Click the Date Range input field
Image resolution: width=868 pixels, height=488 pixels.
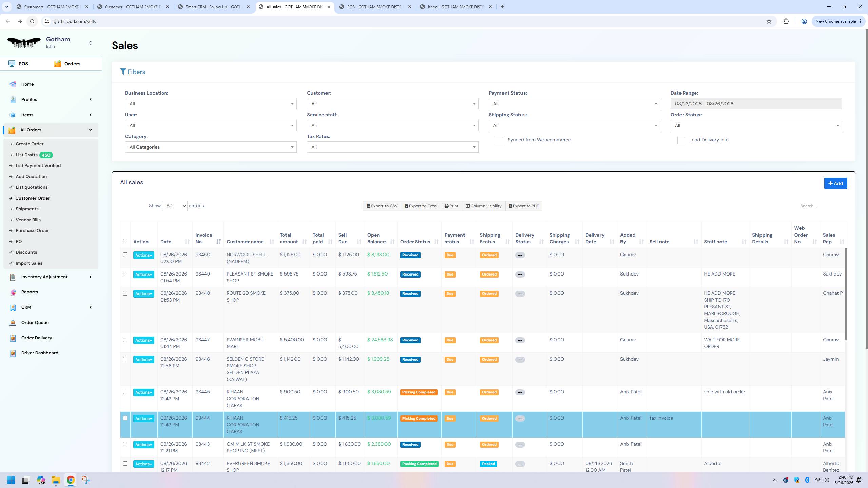pos(756,104)
